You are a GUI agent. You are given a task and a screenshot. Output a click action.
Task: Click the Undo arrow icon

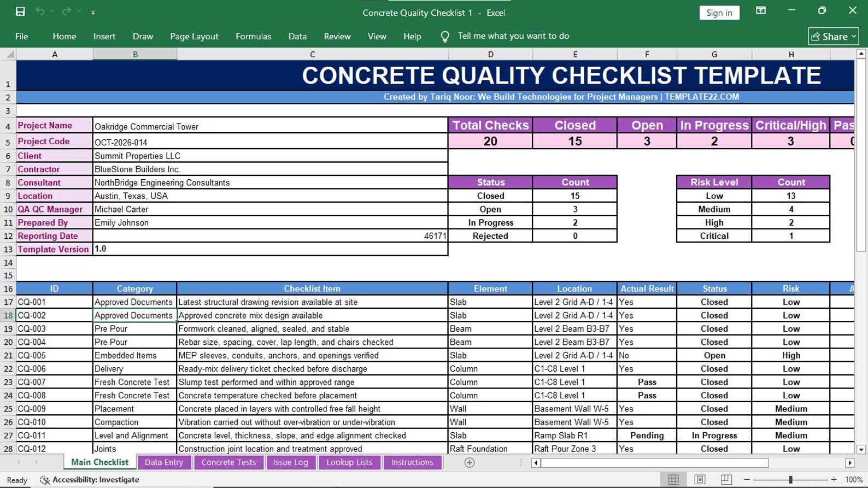39,11
